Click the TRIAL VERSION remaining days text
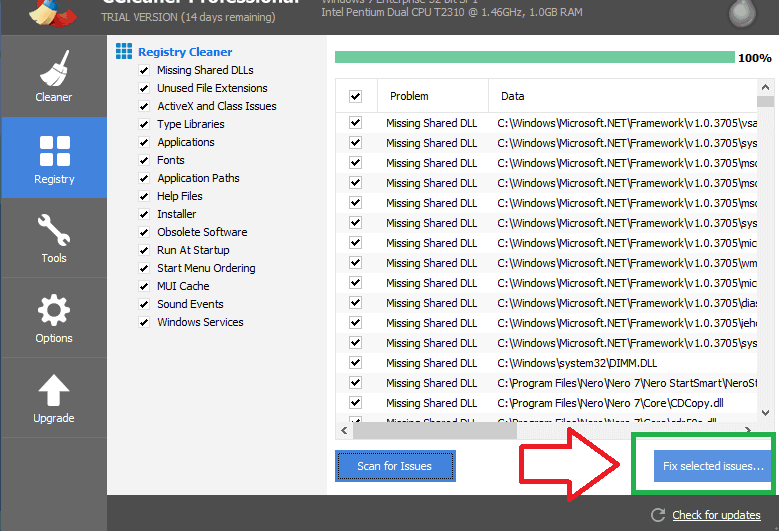 (x=188, y=17)
